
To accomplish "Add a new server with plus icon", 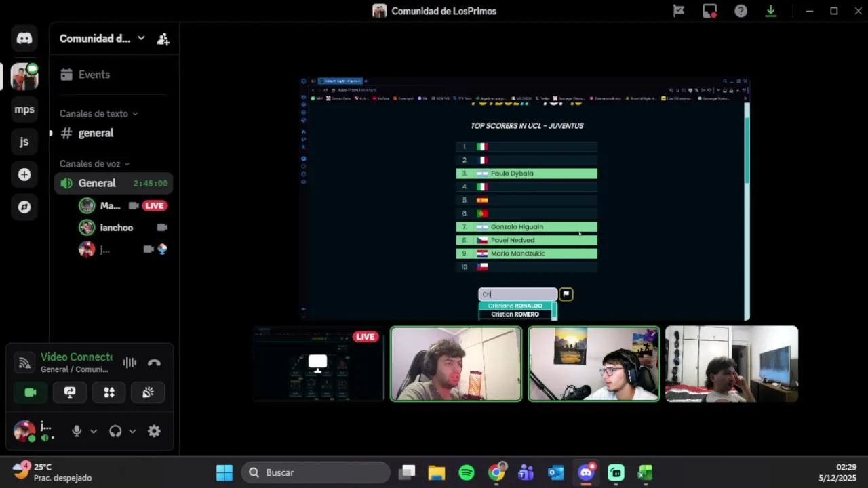I will pyautogui.click(x=24, y=174).
